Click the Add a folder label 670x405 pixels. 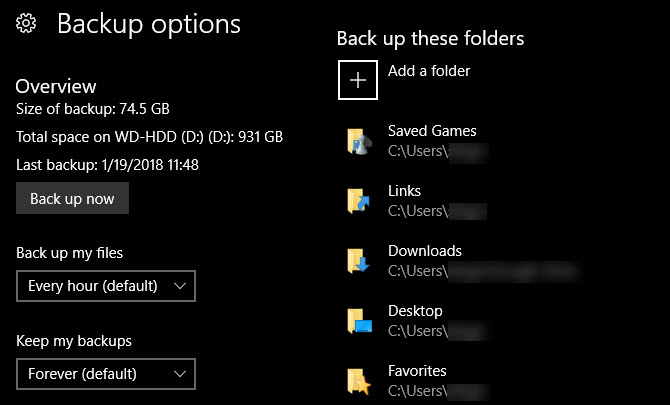[429, 71]
